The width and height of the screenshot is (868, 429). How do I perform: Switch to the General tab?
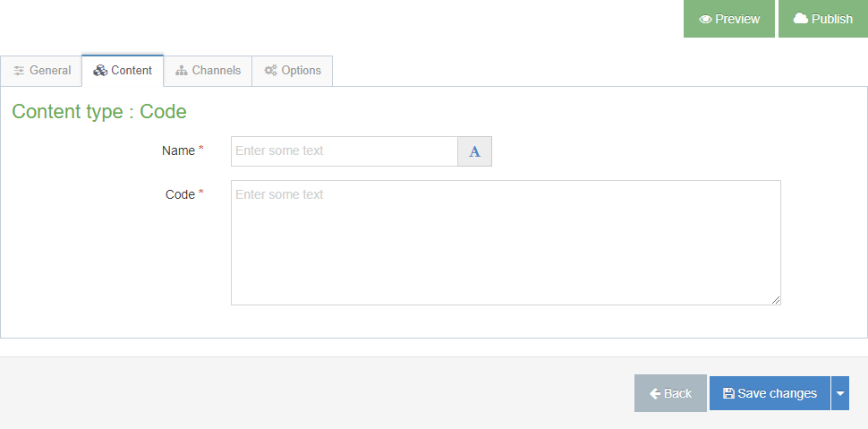click(x=42, y=71)
